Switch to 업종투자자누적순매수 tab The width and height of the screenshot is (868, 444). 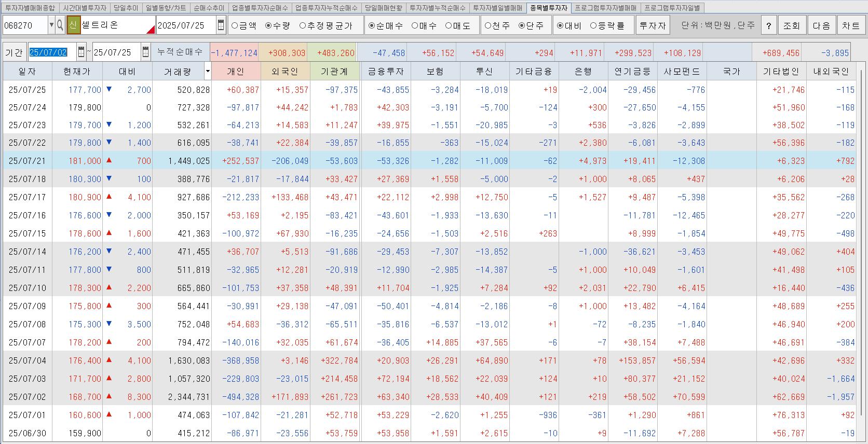(x=326, y=8)
